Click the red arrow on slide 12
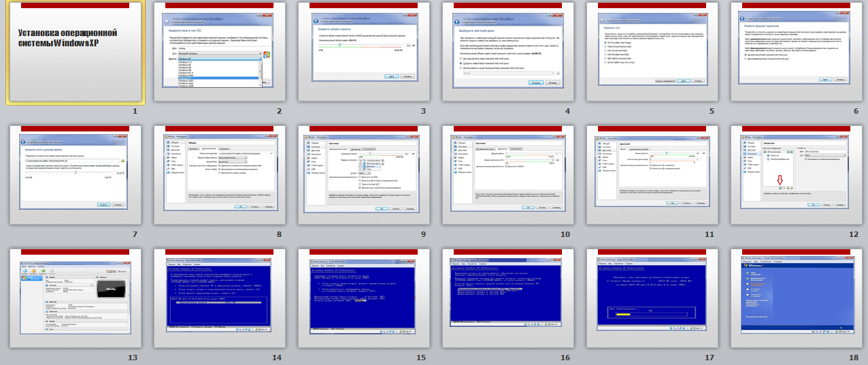Screen dimensions: 868x365 [780, 180]
